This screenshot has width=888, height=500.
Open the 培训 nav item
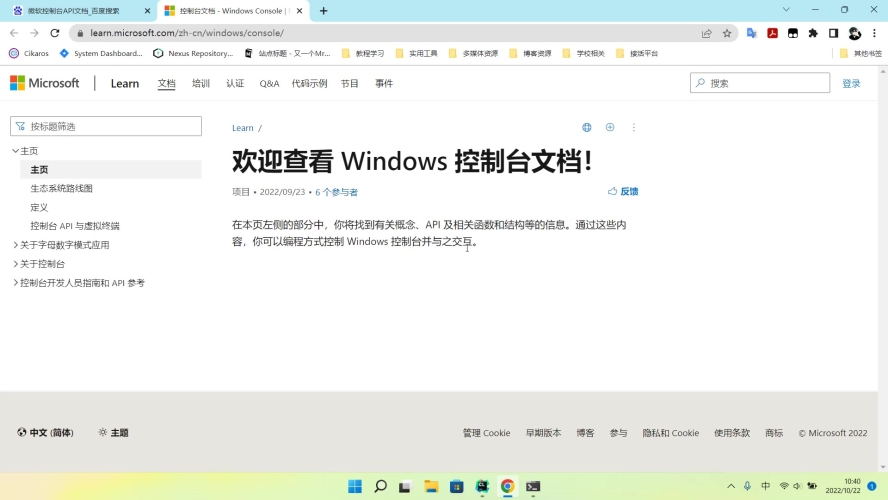coord(200,84)
